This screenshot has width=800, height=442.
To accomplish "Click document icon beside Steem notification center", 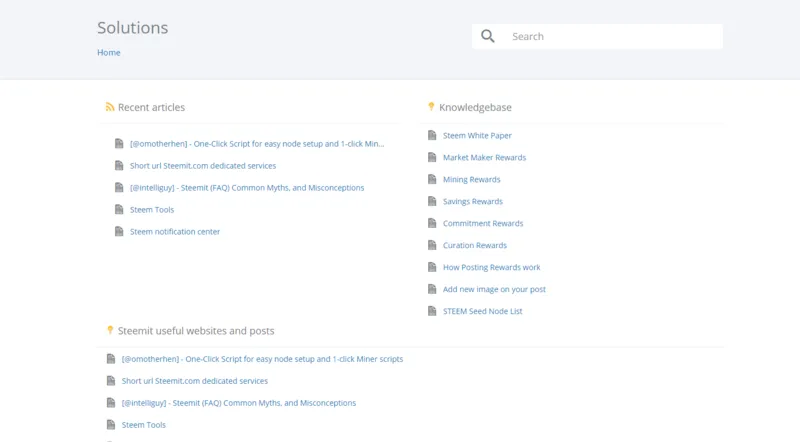I will [119, 231].
